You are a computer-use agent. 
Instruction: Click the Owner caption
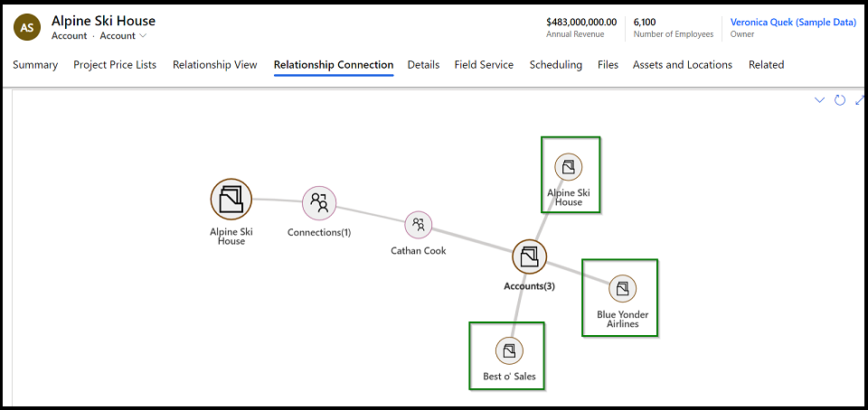click(742, 34)
